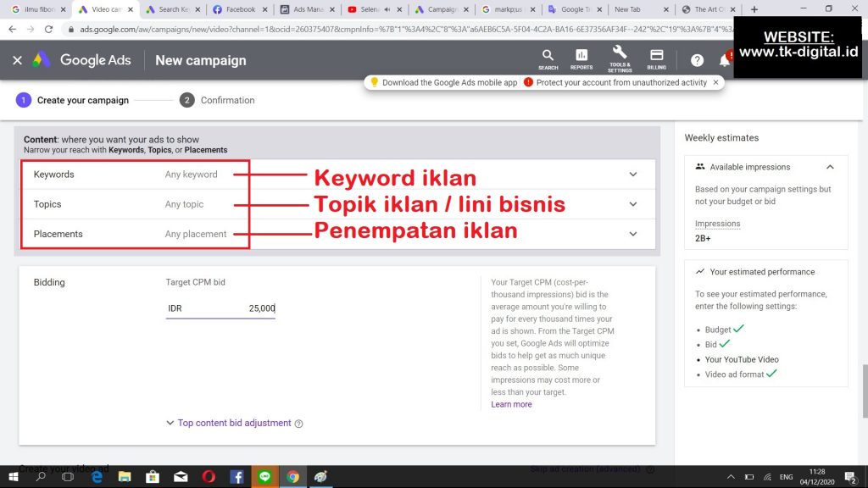
Task: Click the Learn more link
Action: click(511, 404)
